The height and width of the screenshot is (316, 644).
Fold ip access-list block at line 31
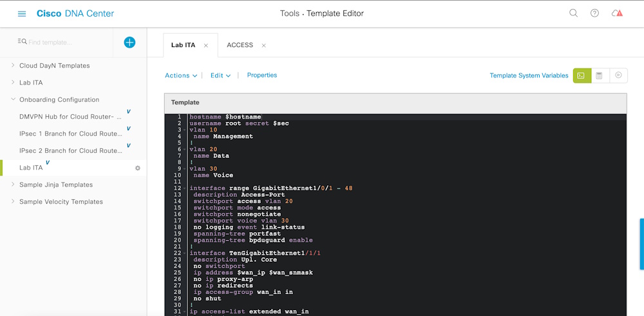coord(185,311)
